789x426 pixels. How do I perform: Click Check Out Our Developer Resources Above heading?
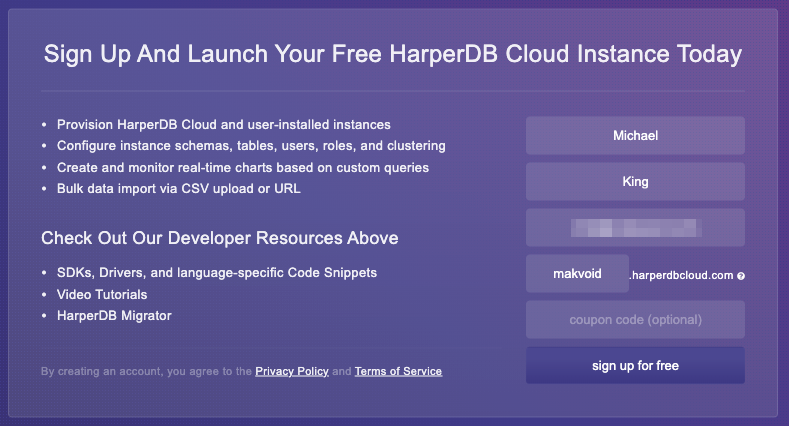pyautogui.click(x=219, y=238)
